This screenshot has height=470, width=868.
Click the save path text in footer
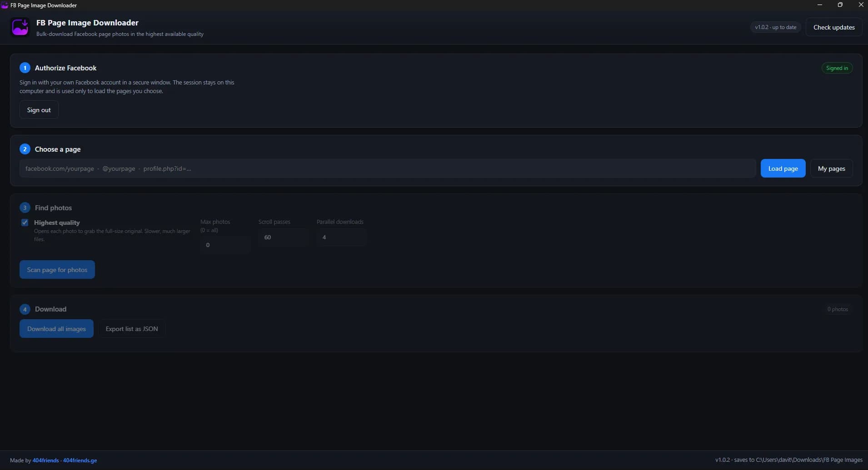tap(788, 460)
